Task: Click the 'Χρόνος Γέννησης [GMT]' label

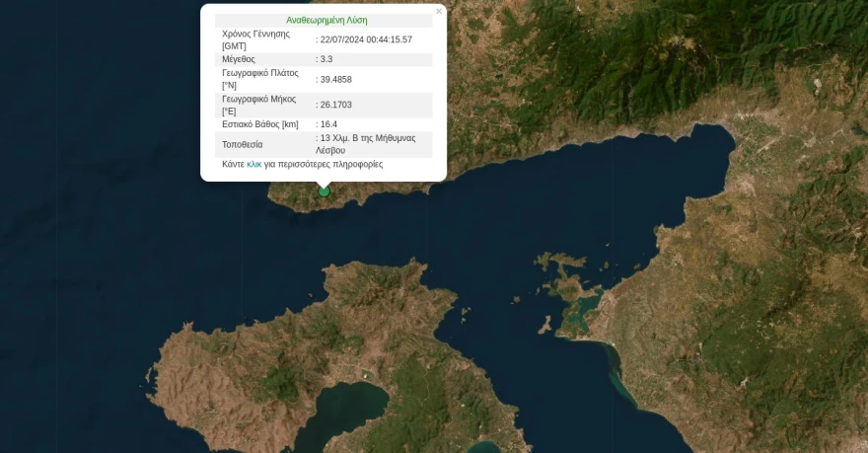Action: (x=255, y=39)
